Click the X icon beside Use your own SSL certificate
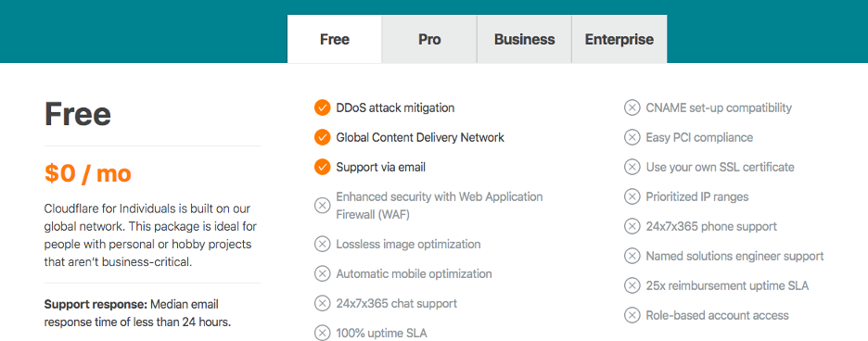Image resolution: width=868 pixels, height=341 pixels. pyautogui.click(x=632, y=167)
